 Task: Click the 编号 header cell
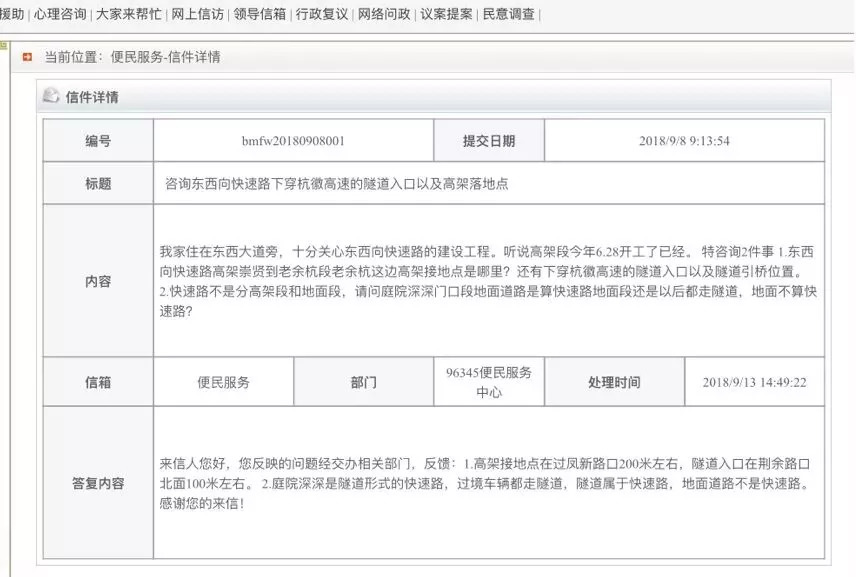click(x=98, y=141)
